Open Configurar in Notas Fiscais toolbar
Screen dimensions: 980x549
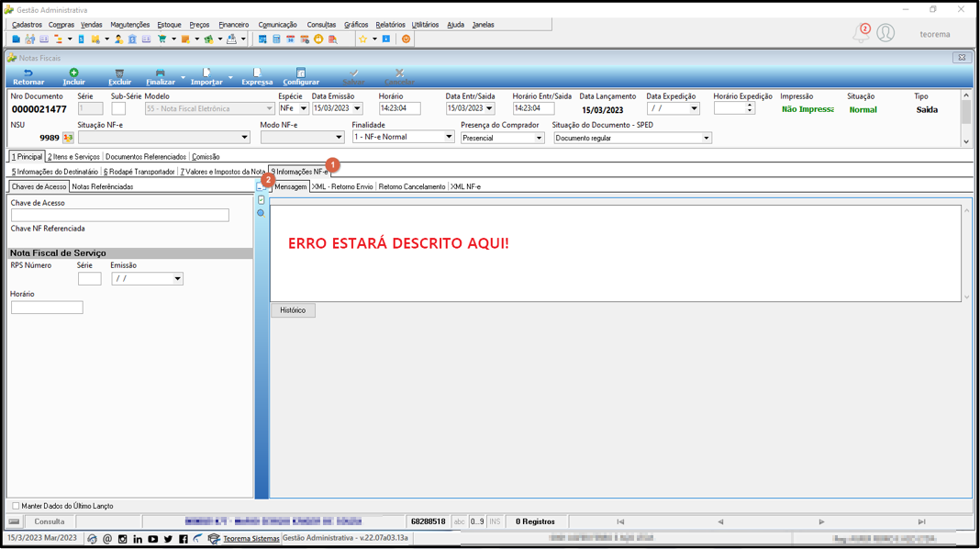click(301, 77)
